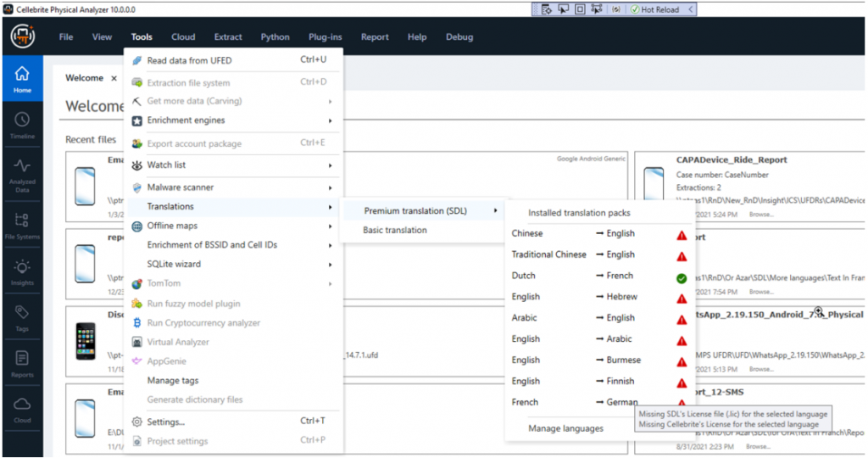Open the Home sidebar section
Screen dimensions: 868x458
click(22, 79)
